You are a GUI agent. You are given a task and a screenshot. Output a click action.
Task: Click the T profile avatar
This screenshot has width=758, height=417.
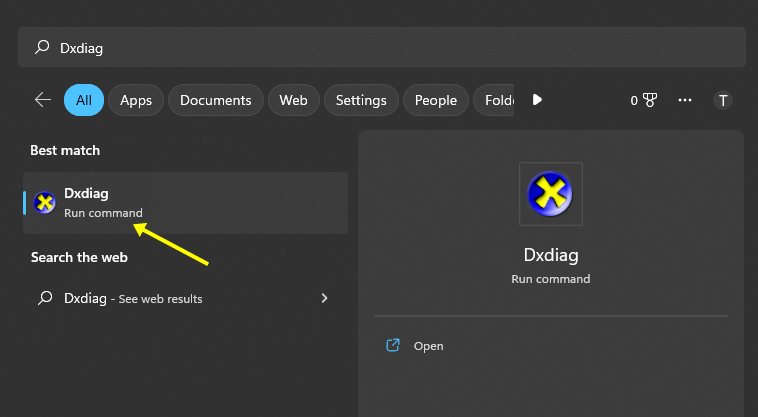723,100
